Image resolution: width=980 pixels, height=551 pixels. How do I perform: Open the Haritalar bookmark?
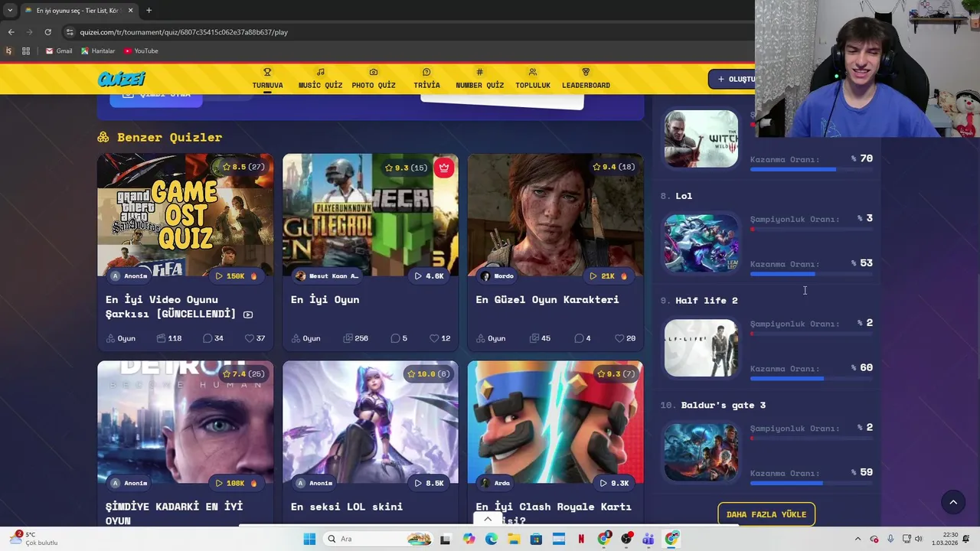98,51
